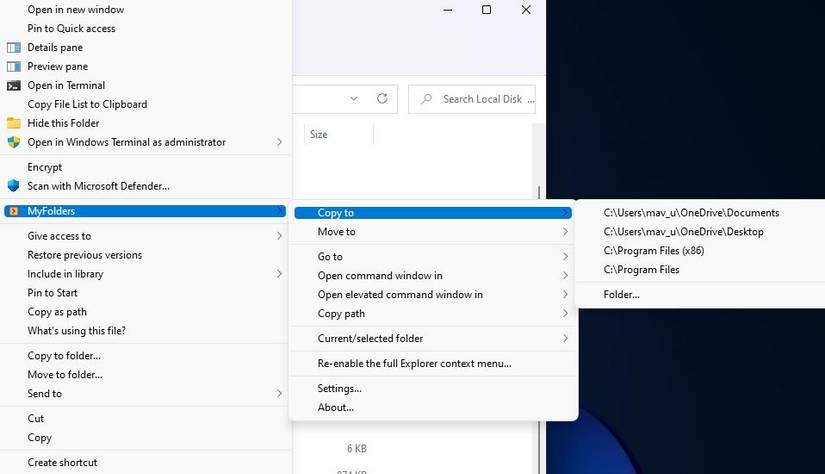825x474 pixels.
Task: Choose Pin to Quick access
Action: (x=71, y=28)
